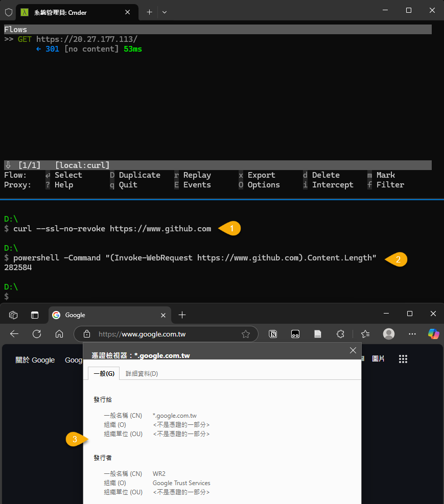The image size is (444, 504).
Task: Open the terminal new-tab profile dropdown
Action: coord(165,12)
